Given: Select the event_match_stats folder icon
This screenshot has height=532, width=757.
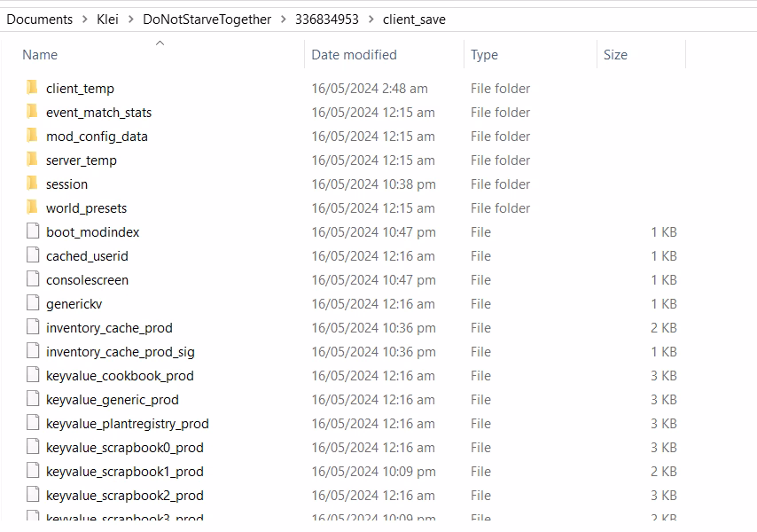Looking at the screenshot, I should pos(32,112).
